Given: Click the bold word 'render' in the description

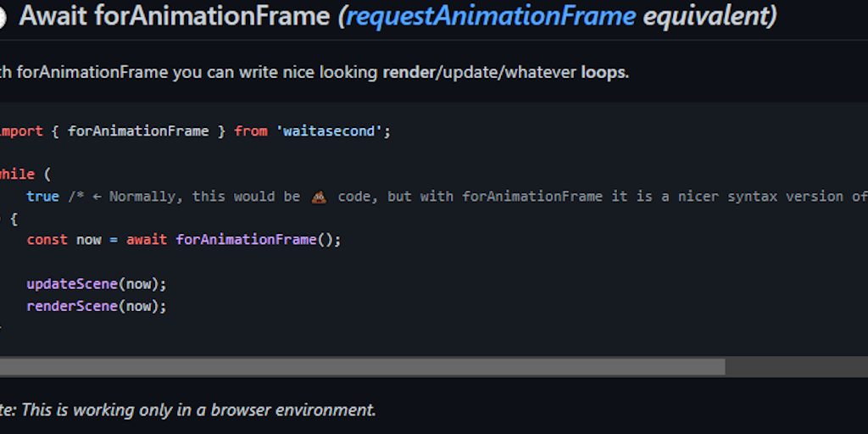Looking at the screenshot, I should (x=409, y=72).
